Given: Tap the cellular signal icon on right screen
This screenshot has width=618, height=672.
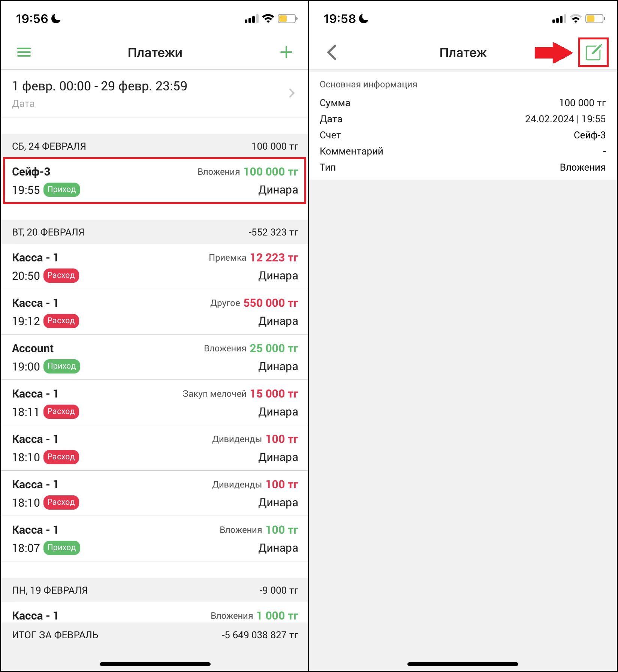Looking at the screenshot, I should point(559,19).
